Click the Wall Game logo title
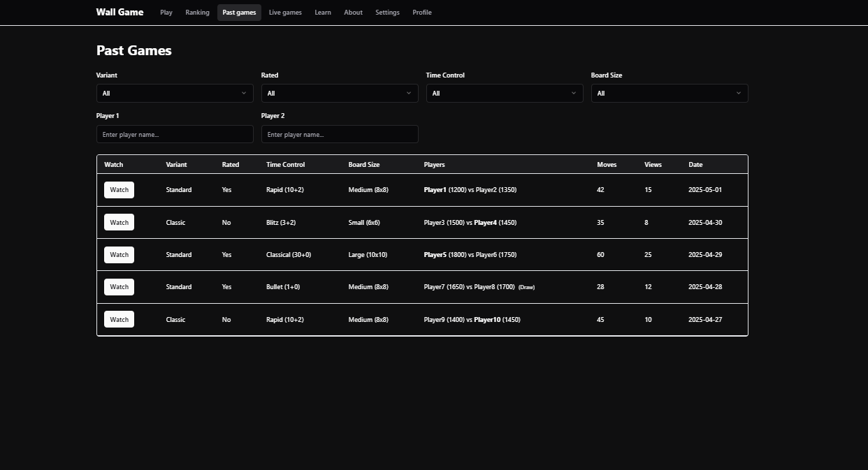This screenshot has width=868, height=470. 120,12
